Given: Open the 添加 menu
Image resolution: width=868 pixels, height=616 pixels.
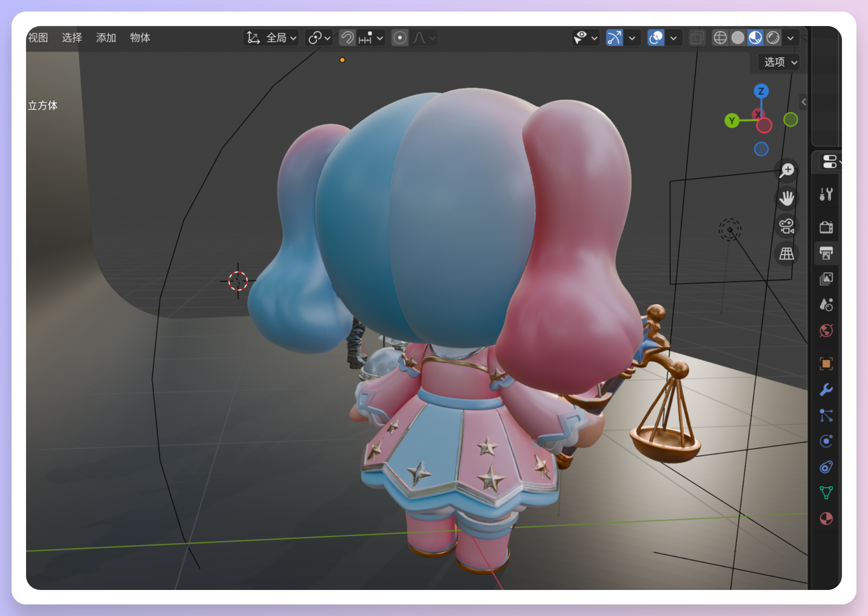Looking at the screenshot, I should 106,38.
